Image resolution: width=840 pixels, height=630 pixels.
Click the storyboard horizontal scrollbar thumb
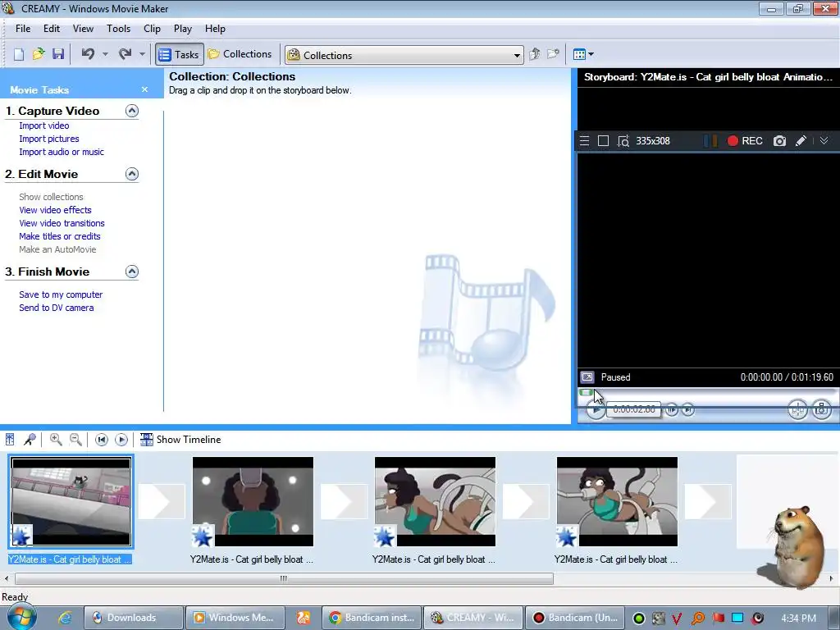[284, 578]
